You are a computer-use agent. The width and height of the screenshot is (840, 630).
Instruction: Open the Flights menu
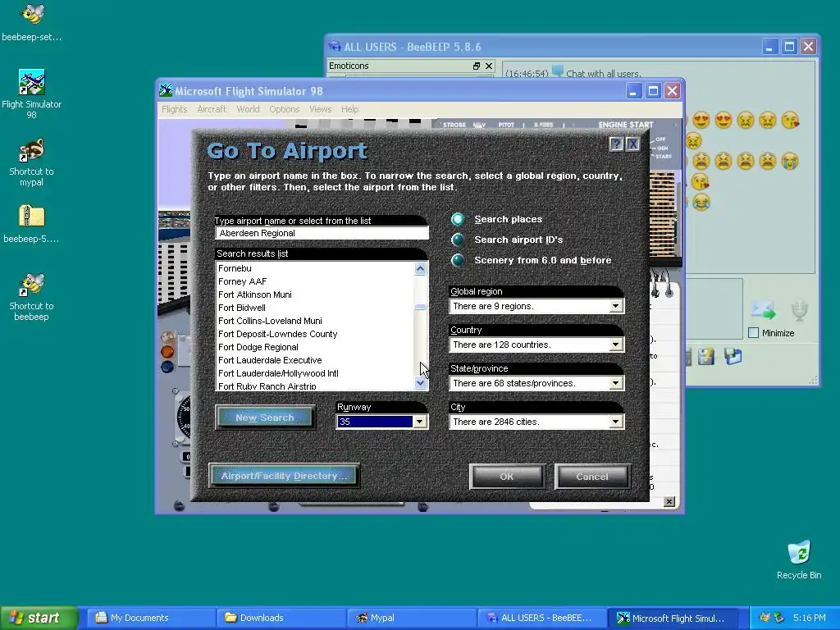coord(174,109)
